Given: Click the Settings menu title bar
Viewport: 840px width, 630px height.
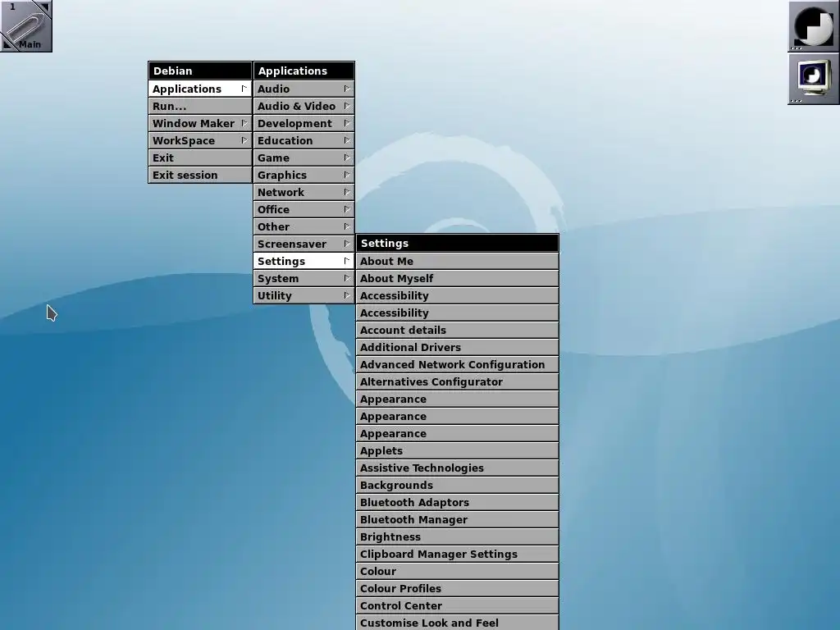Looking at the screenshot, I should click(x=458, y=243).
